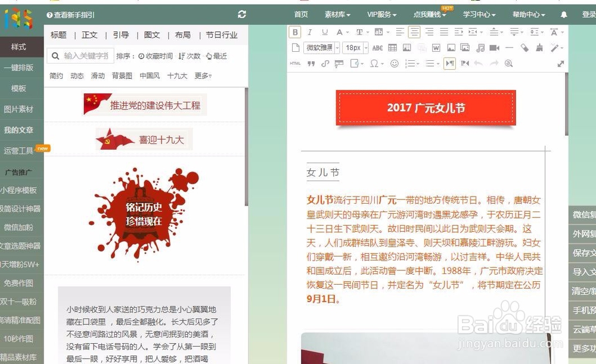Viewport: 596px width, 364px height.
Task: Toggle fullscreen editor mode
Action: tap(561, 64)
